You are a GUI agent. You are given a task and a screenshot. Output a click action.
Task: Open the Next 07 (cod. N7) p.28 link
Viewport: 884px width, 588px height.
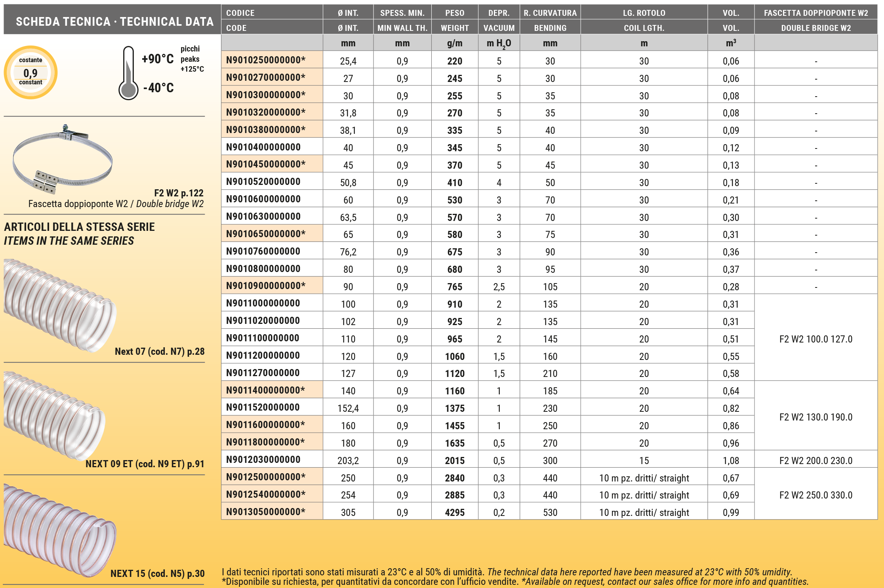tap(159, 352)
